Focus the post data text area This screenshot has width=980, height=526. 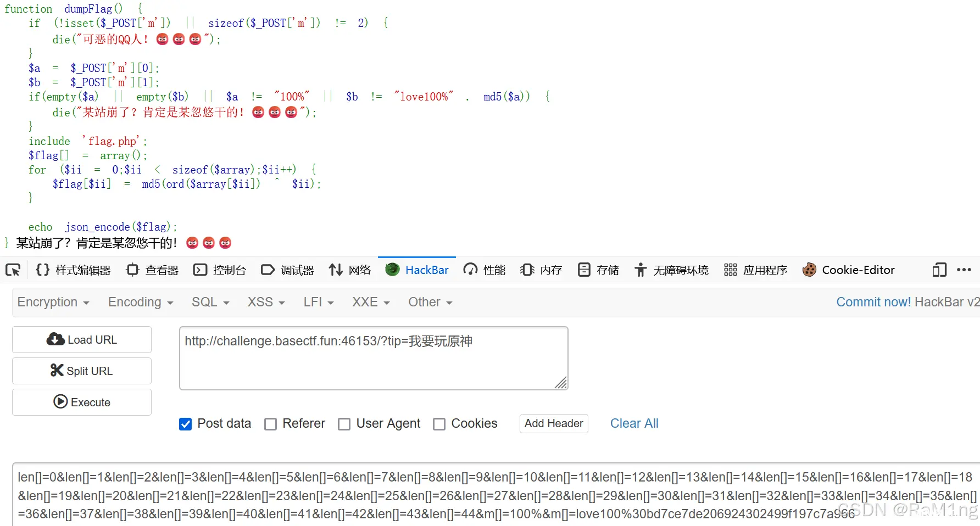coord(496,495)
